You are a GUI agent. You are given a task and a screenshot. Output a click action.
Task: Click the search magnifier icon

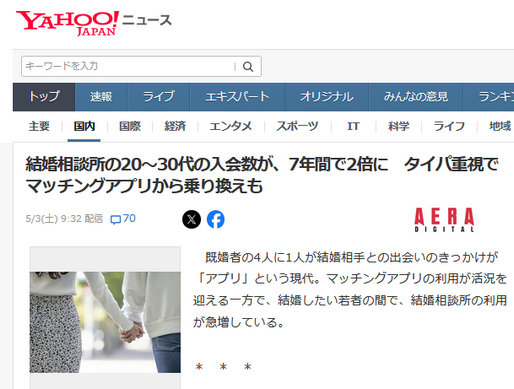click(x=248, y=67)
